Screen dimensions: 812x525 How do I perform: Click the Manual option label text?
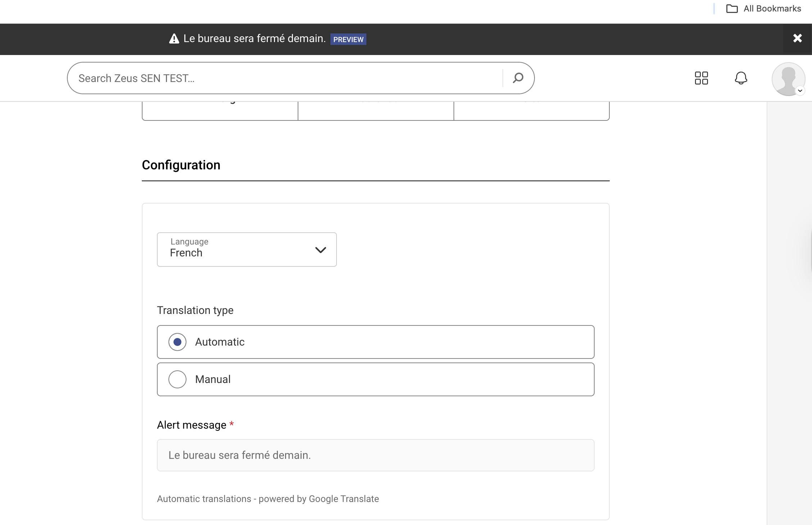(213, 379)
